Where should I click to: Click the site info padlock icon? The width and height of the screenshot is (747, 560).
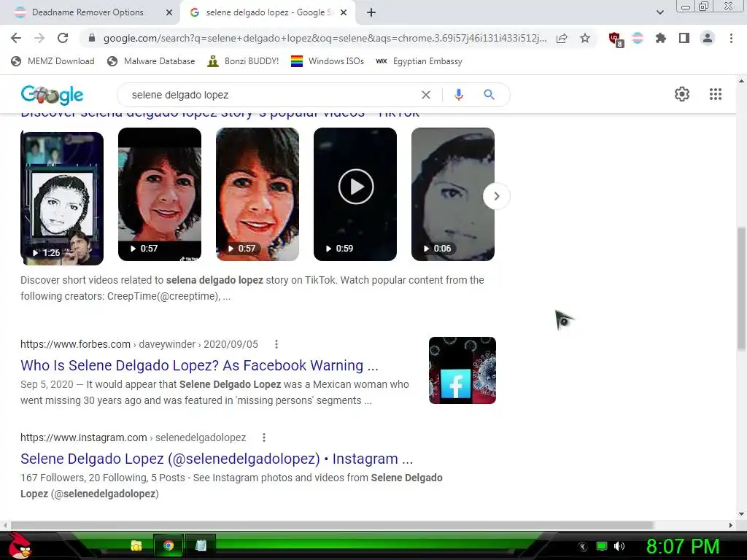coord(92,38)
